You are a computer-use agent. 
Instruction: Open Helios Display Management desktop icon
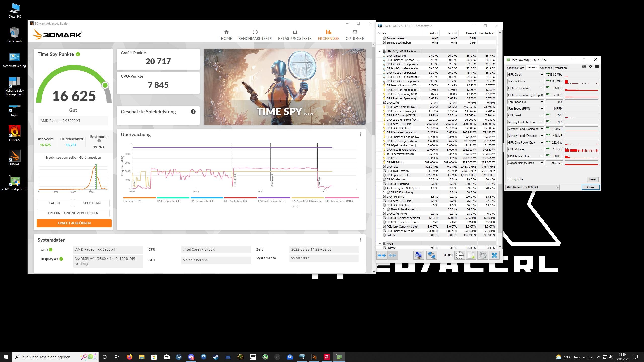[14, 86]
